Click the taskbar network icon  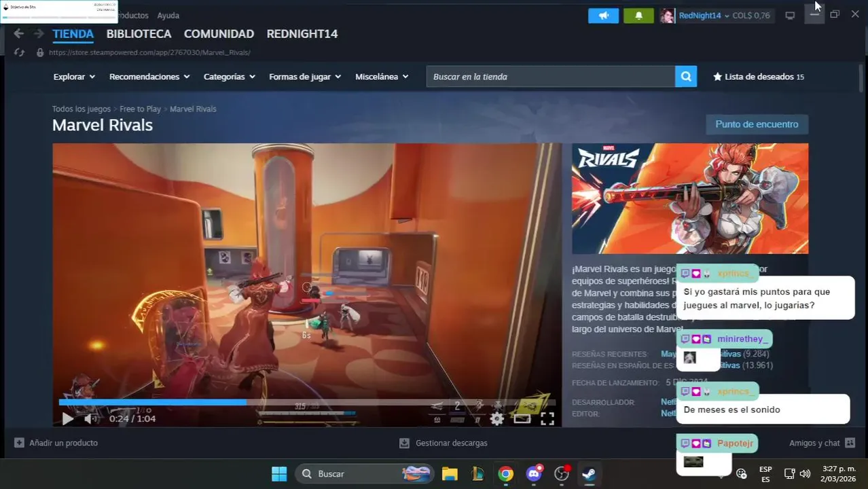click(x=790, y=474)
